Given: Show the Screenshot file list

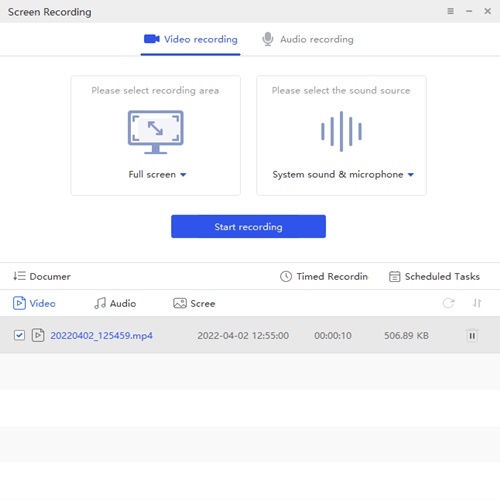Looking at the screenshot, I should 194,303.
